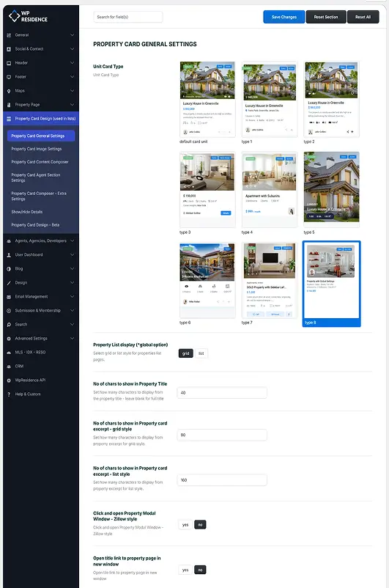The width and height of the screenshot is (389, 588).
Task: Open Property Card General Settings submenu
Action: click(41, 136)
